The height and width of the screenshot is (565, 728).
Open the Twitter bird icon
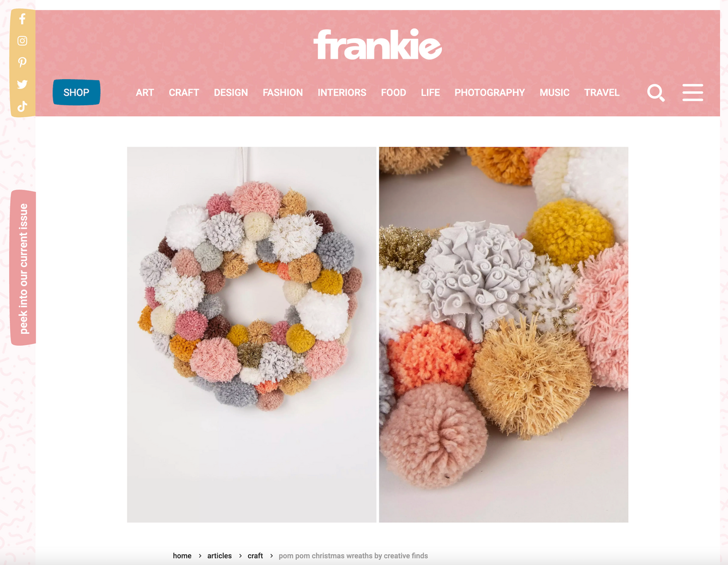pos(22,84)
